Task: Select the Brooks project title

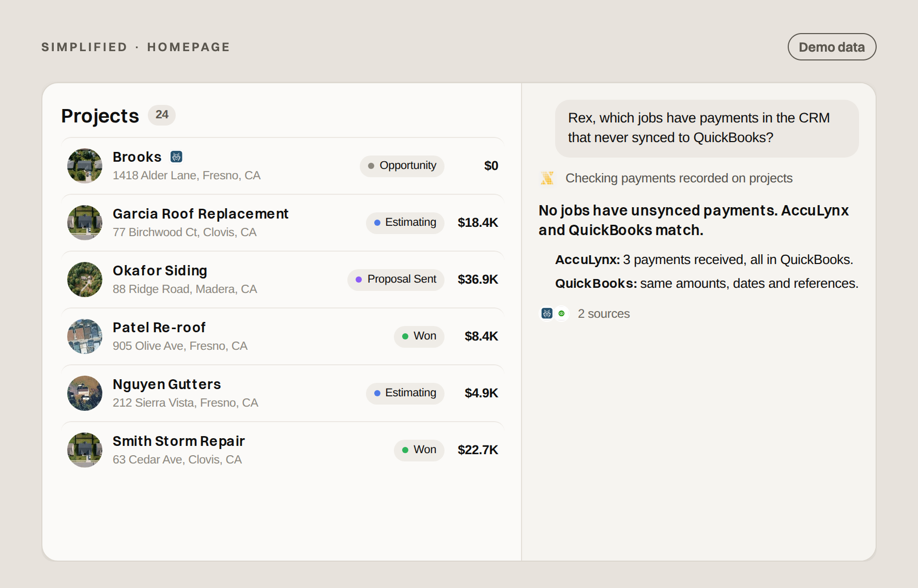Action: pos(137,157)
